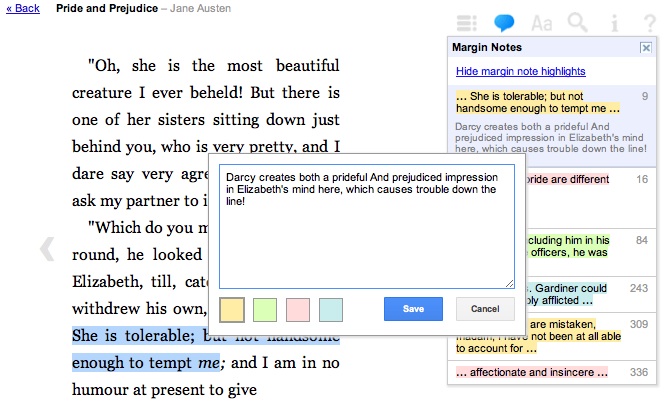Open the Aa text display settings

(x=542, y=23)
